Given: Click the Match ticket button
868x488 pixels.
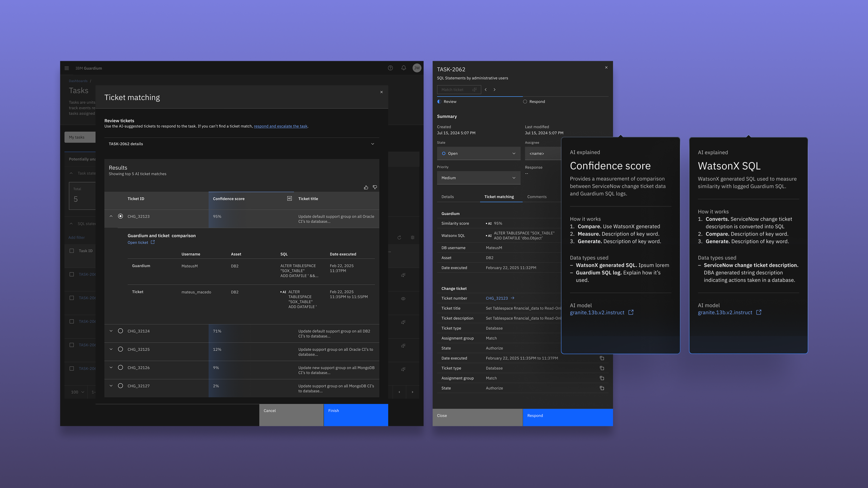Looking at the screenshot, I should pyautogui.click(x=459, y=89).
